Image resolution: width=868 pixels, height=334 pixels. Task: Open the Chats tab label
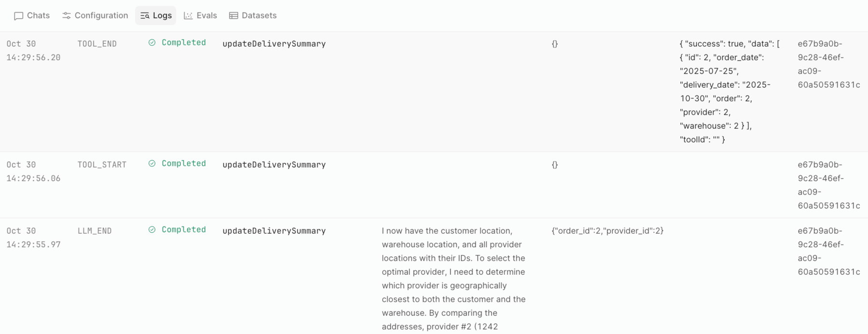point(39,15)
